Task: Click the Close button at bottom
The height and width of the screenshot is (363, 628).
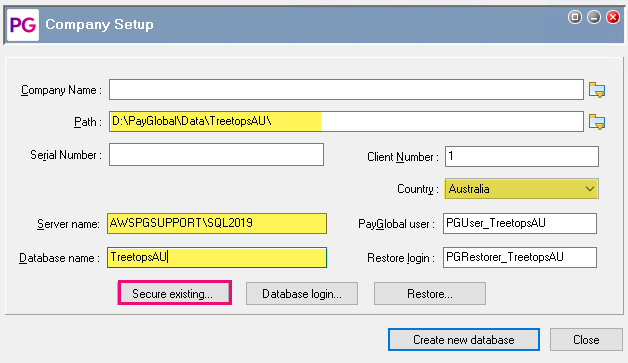Action: point(586,340)
